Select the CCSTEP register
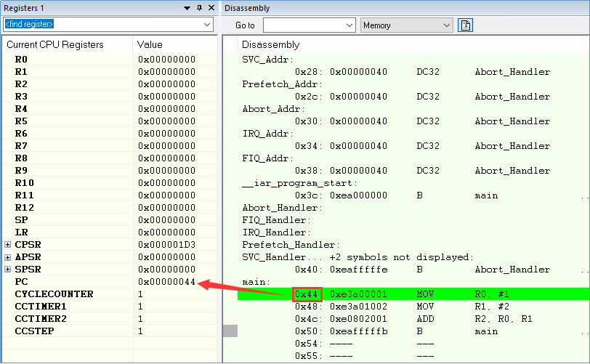Image resolution: width=590 pixels, height=364 pixels. coord(34,331)
